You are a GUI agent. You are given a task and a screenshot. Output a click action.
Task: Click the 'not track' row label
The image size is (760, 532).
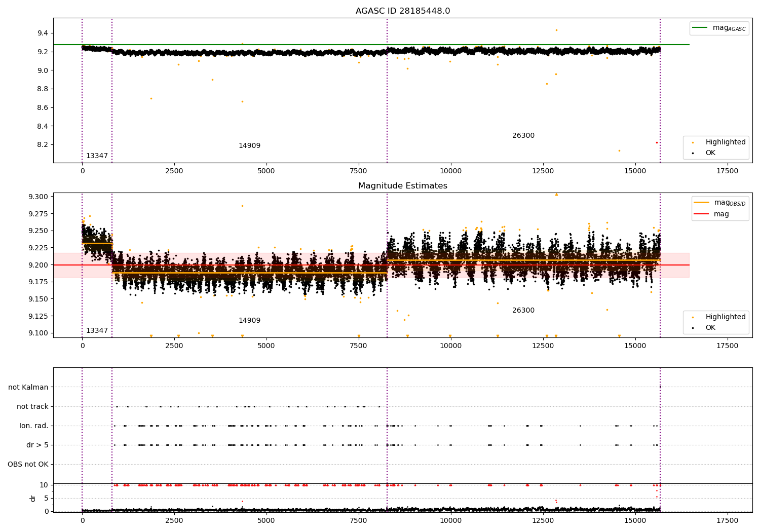tap(32, 407)
